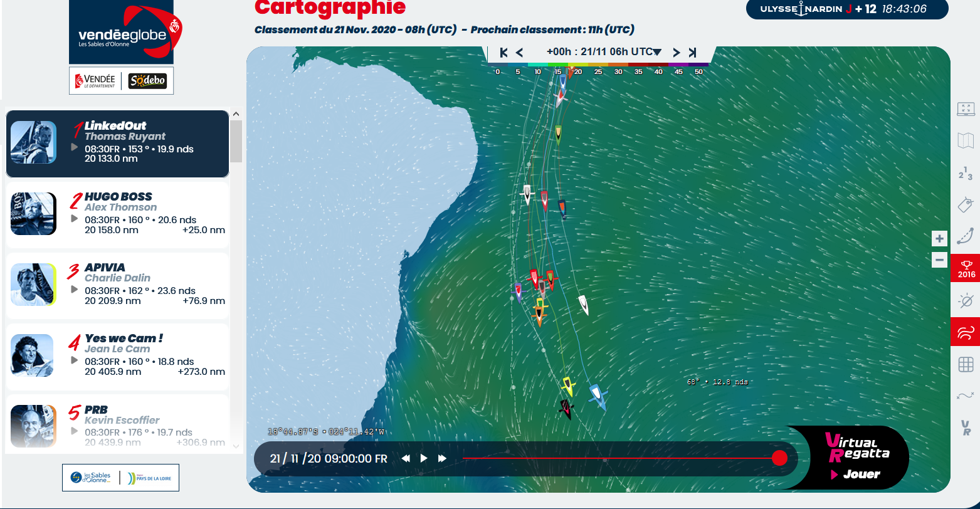The image size is (980, 509).
Task: Toggle the crossed-out sun day/night icon
Action: 966,301
